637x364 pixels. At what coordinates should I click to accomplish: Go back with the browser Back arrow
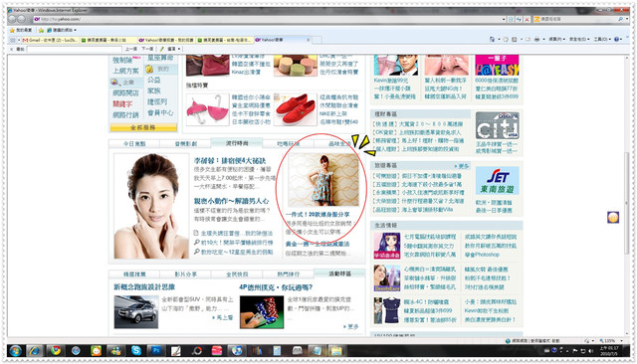click(13, 19)
